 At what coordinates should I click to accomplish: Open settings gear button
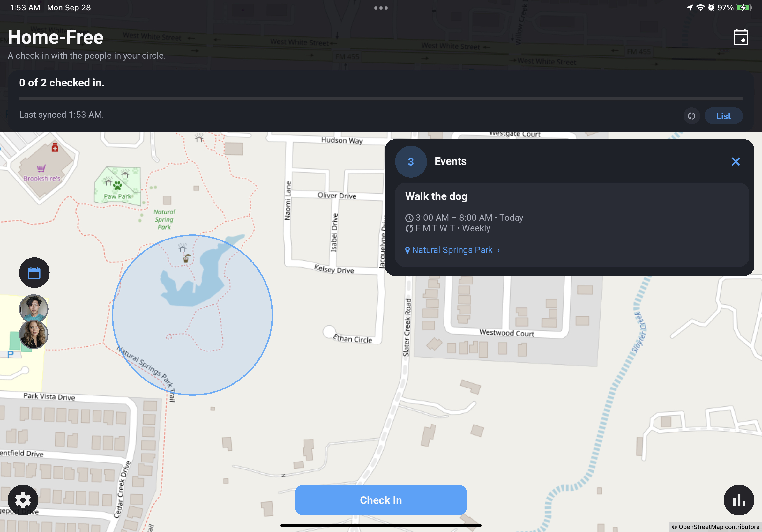coord(23,500)
